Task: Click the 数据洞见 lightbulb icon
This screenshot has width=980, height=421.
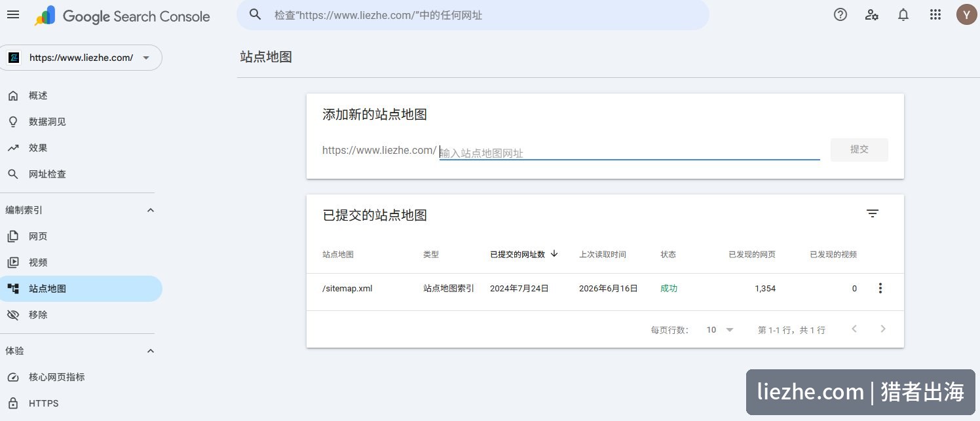Action: [13, 122]
